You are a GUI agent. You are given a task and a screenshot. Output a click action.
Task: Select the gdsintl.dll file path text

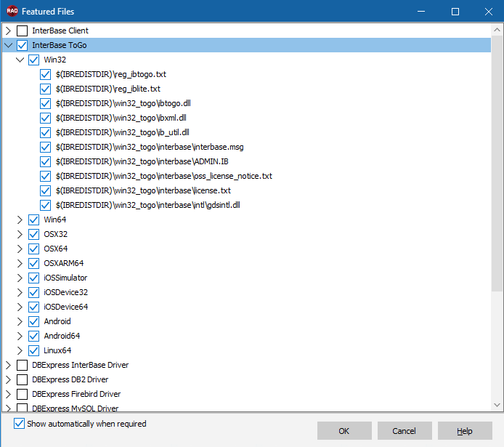(148, 205)
